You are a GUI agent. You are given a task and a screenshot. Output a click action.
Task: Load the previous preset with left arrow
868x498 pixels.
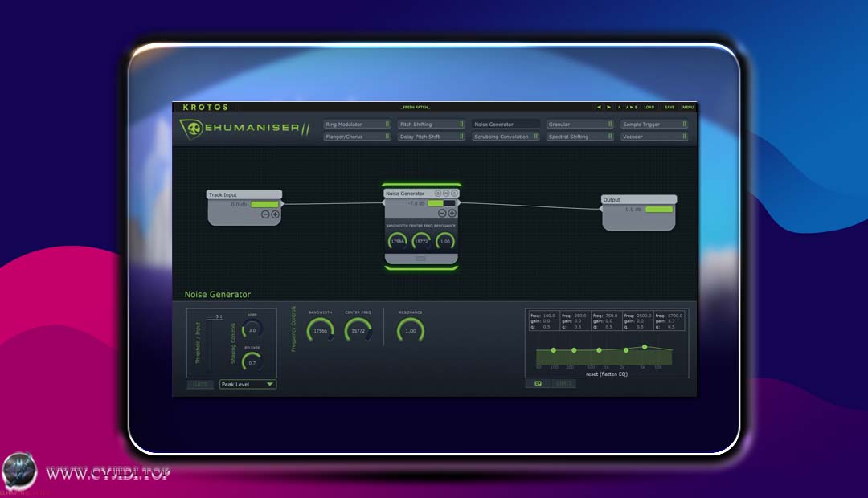coord(599,108)
